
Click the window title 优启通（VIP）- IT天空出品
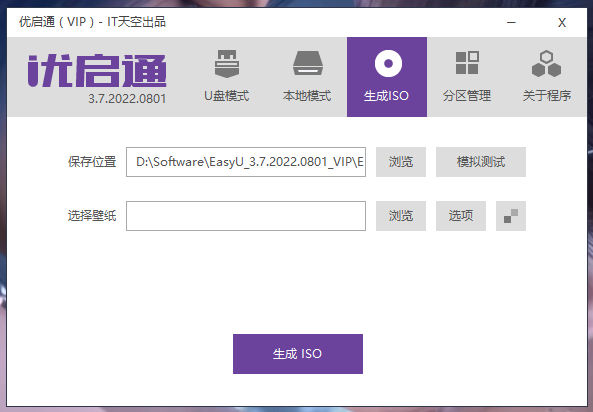click(92, 22)
